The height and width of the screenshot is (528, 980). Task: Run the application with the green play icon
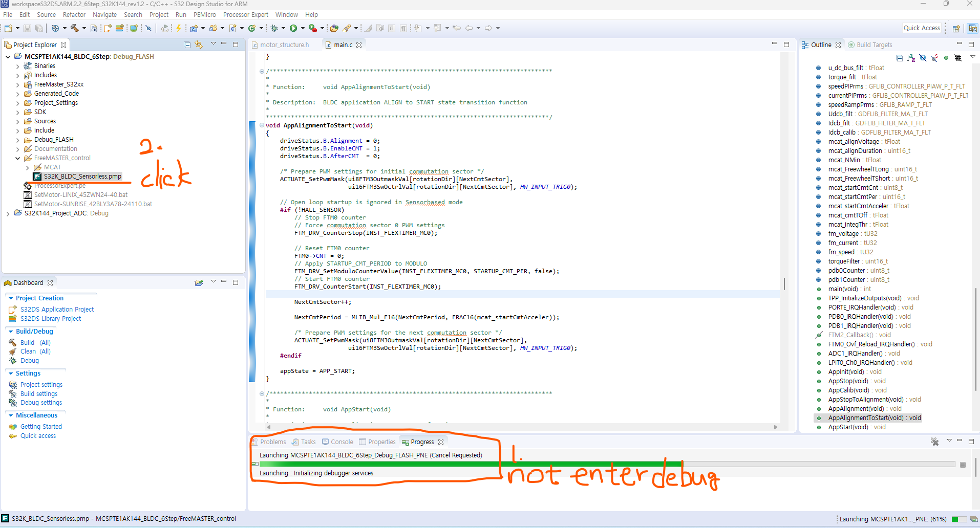point(294,28)
